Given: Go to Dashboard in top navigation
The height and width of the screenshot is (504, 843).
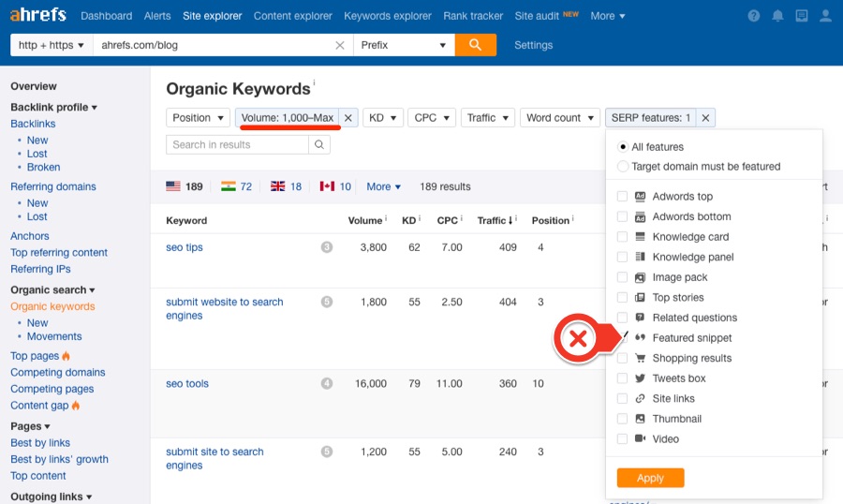Looking at the screenshot, I should click(x=107, y=16).
